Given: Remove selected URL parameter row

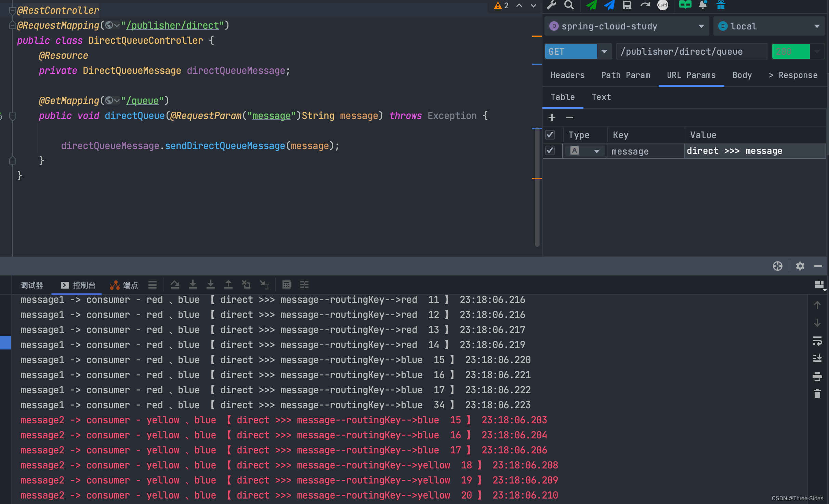Looking at the screenshot, I should click(569, 118).
